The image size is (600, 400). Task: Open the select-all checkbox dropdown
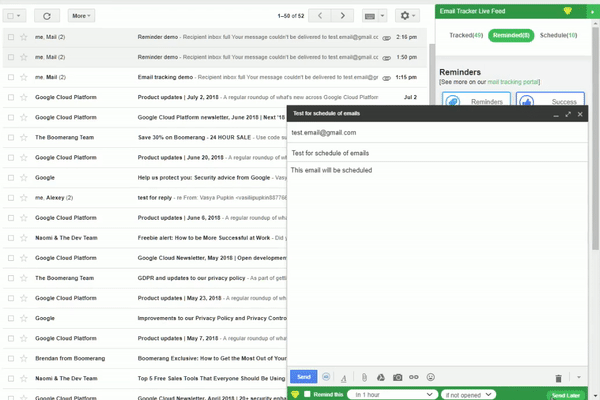(15, 16)
